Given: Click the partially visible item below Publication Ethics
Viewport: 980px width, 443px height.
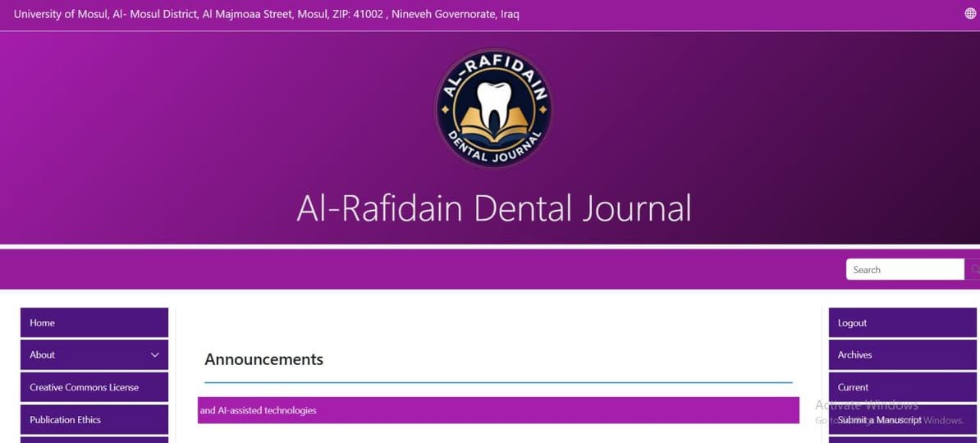Looking at the screenshot, I should pos(94,440).
